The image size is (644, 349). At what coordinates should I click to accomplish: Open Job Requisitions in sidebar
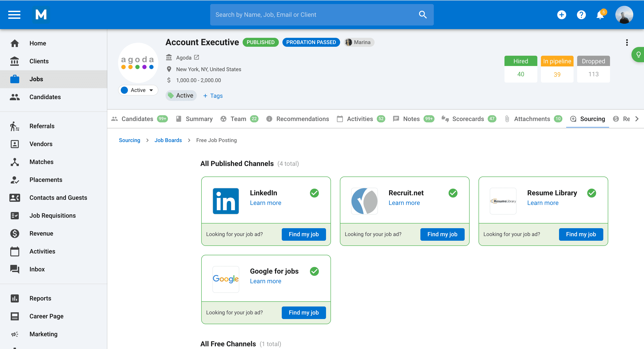click(x=53, y=216)
